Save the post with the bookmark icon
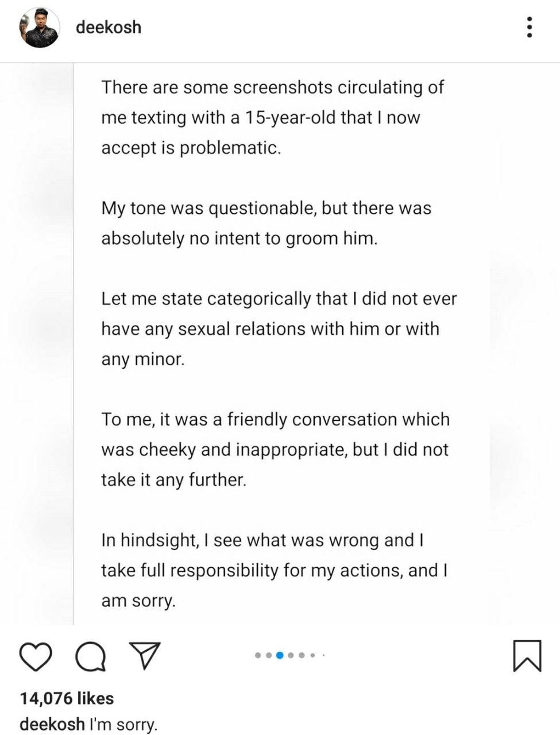 [x=526, y=656]
